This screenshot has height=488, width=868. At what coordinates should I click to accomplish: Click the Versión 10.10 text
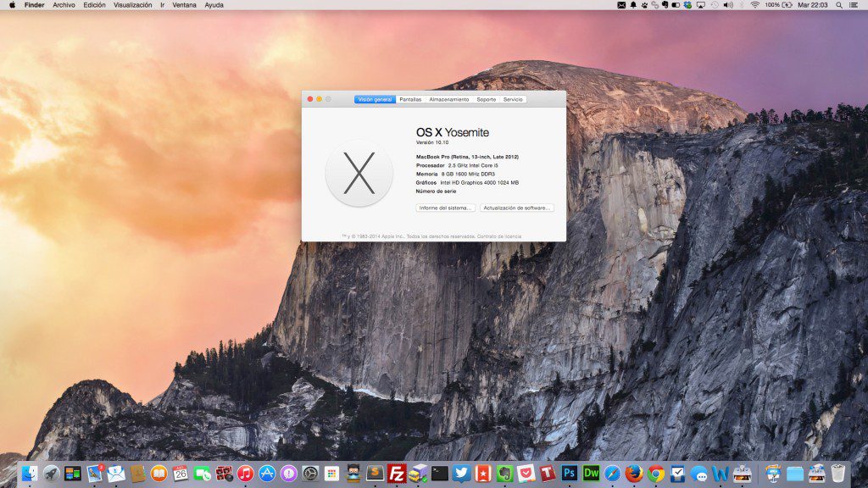[x=432, y=142]
